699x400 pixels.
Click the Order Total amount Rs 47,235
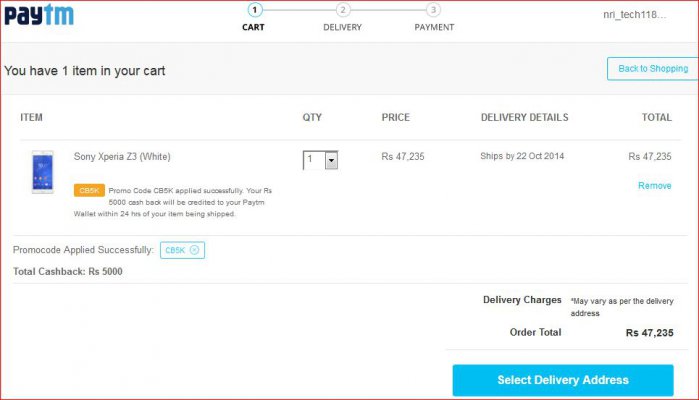point(650,333)
